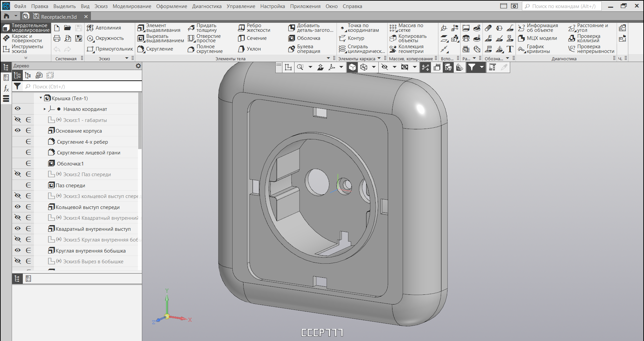Create a new document with the blank page icon

coord(57,28)
